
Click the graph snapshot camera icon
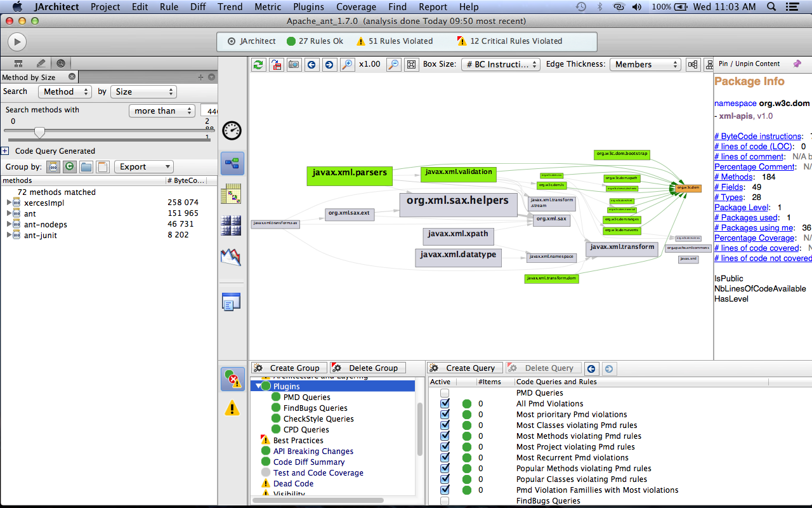(x=294, y=65)
